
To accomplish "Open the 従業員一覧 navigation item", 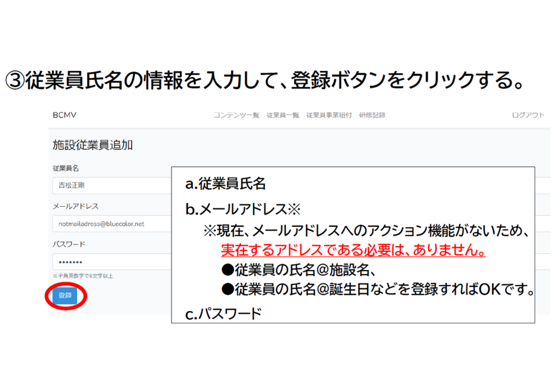I will tap(283, 115).
